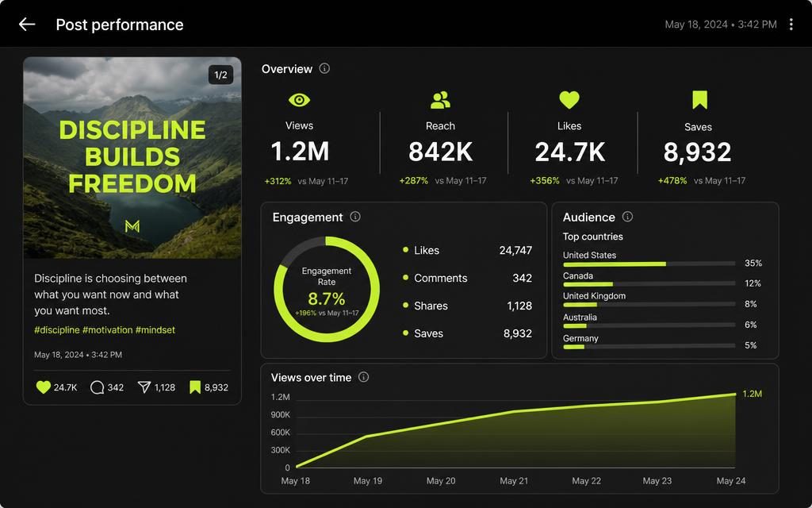Click the United States audience bar

pyautogui.click(x=649, y=264)
